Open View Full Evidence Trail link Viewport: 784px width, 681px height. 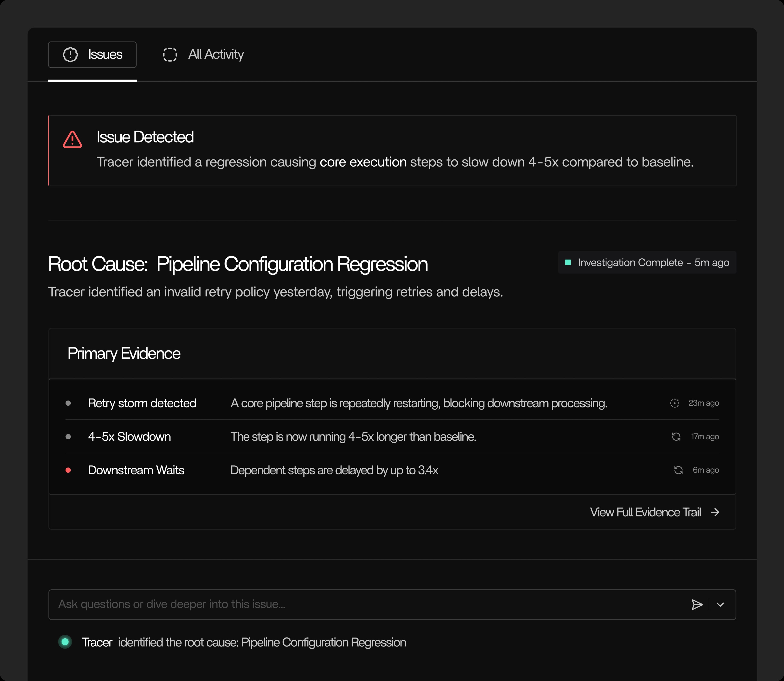coord(645,512)
